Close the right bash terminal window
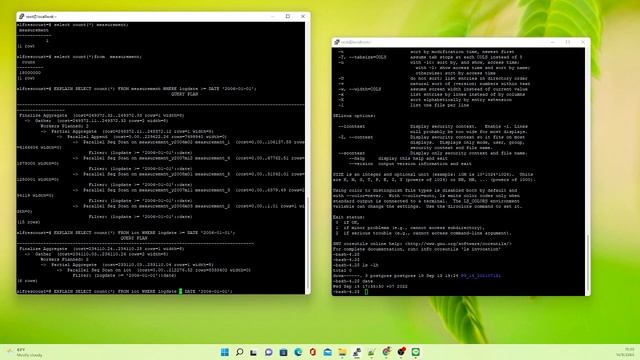The image size is (640, 360). (x=582, y=42)
